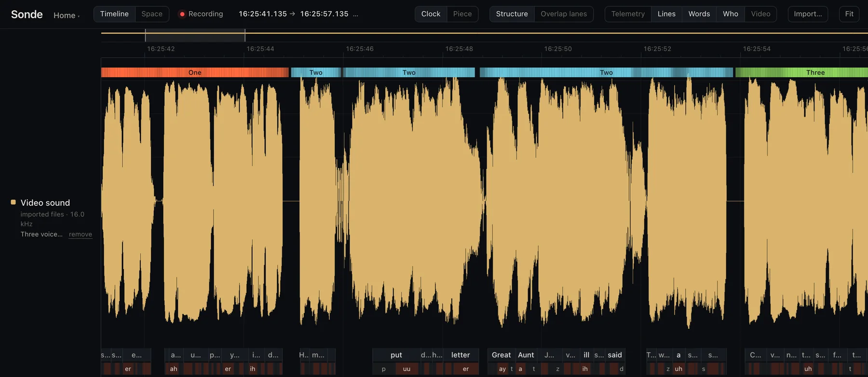868x377 pixels.
Task: Select the orange 'One' speaker segment
Action: point(195,72)
